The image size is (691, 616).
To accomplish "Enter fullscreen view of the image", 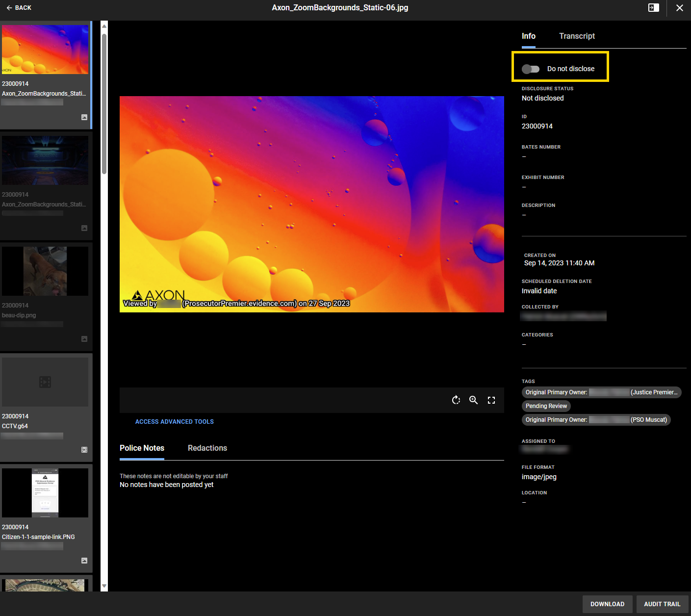I will (491, 400).
